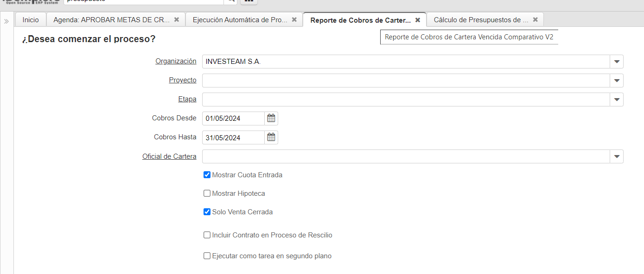Enable Mostrar Hipoteca checkbox
644x274 pixels.
tap(207, 193)
